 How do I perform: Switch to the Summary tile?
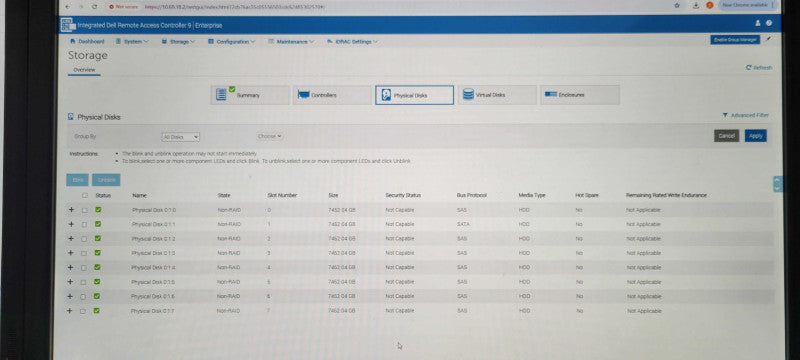point(250,95)
